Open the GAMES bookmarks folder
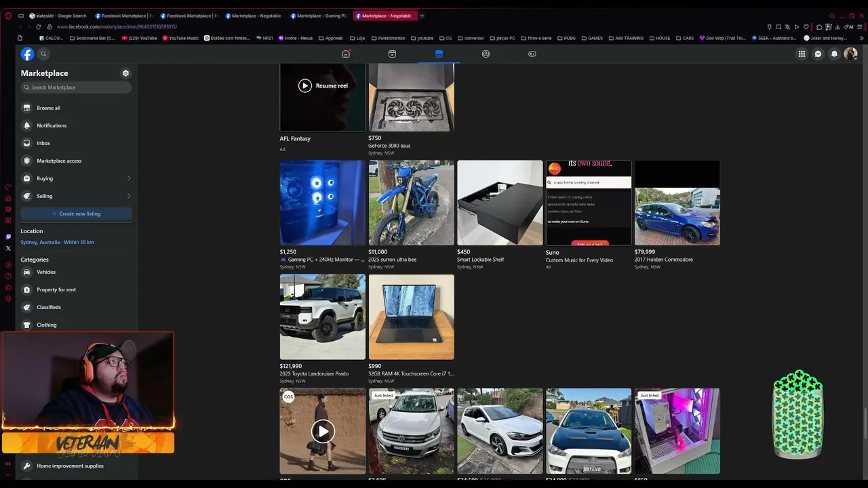This screenshot has width=868, height=488. point(592,38)
